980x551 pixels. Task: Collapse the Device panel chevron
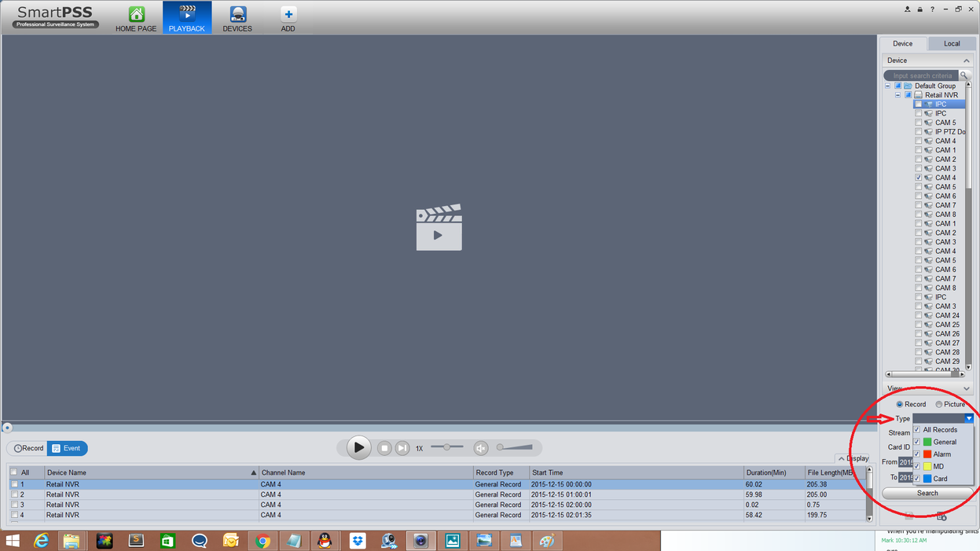[966, 60]
